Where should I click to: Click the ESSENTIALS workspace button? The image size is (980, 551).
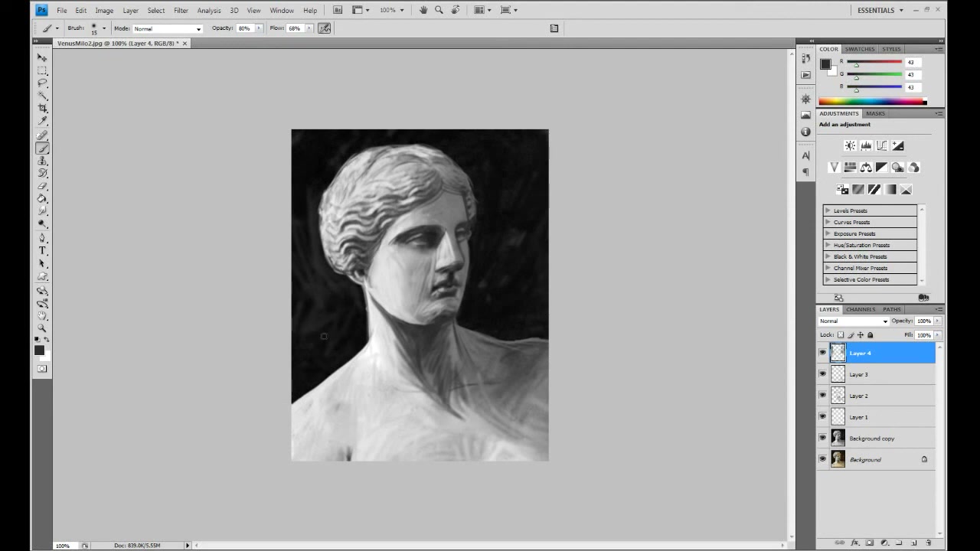tap(880, 10)
